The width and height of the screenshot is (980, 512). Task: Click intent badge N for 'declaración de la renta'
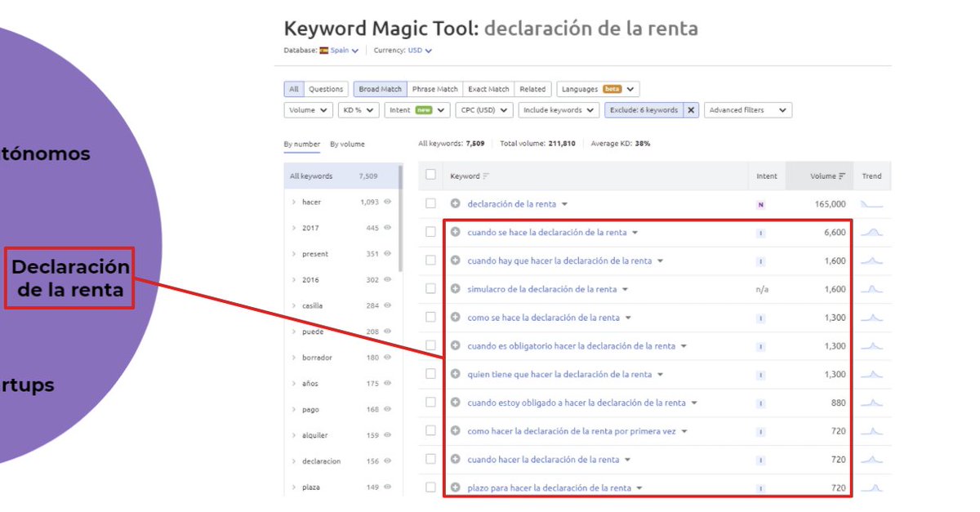click(760, 205)
